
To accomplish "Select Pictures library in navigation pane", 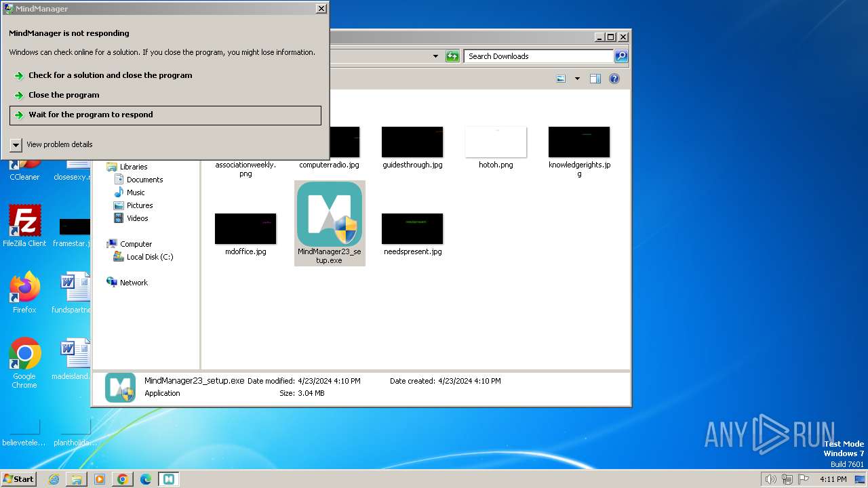I will click(134, 205).
